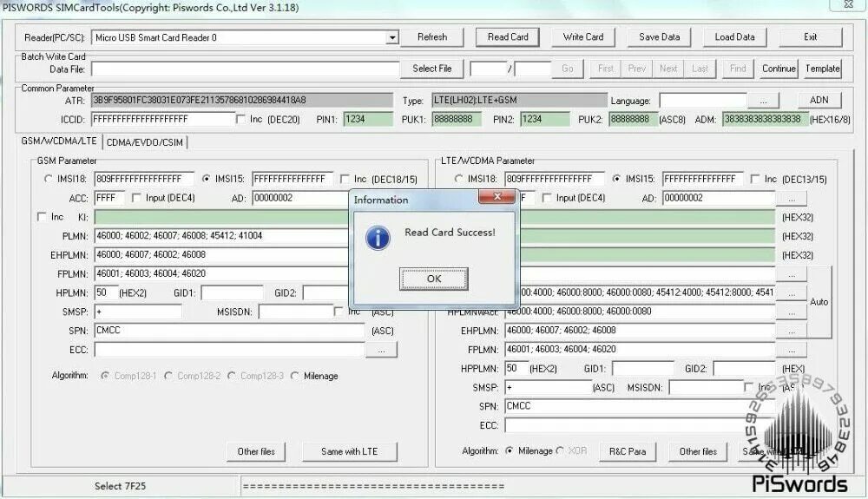Click the LTE ECC field

pos(640,425)
